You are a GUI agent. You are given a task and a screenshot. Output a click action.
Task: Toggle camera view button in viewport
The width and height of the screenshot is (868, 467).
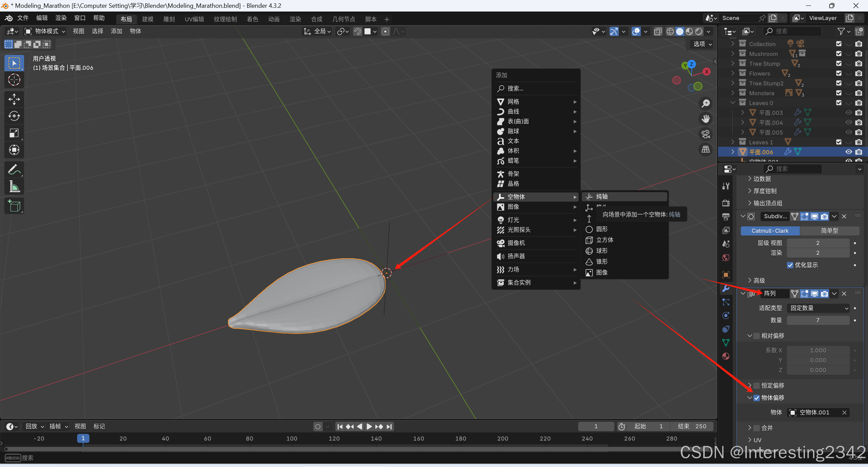(706, 134)
